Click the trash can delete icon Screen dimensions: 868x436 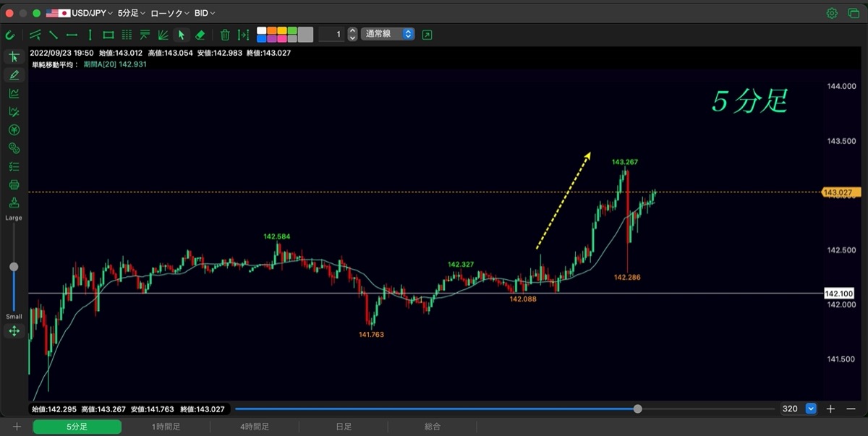pos(225,34)
